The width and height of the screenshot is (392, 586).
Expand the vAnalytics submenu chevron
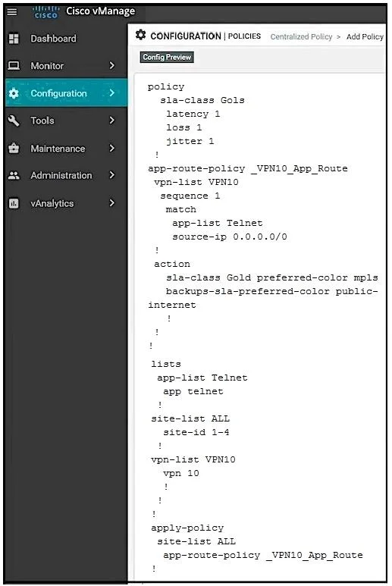[111, 203]
